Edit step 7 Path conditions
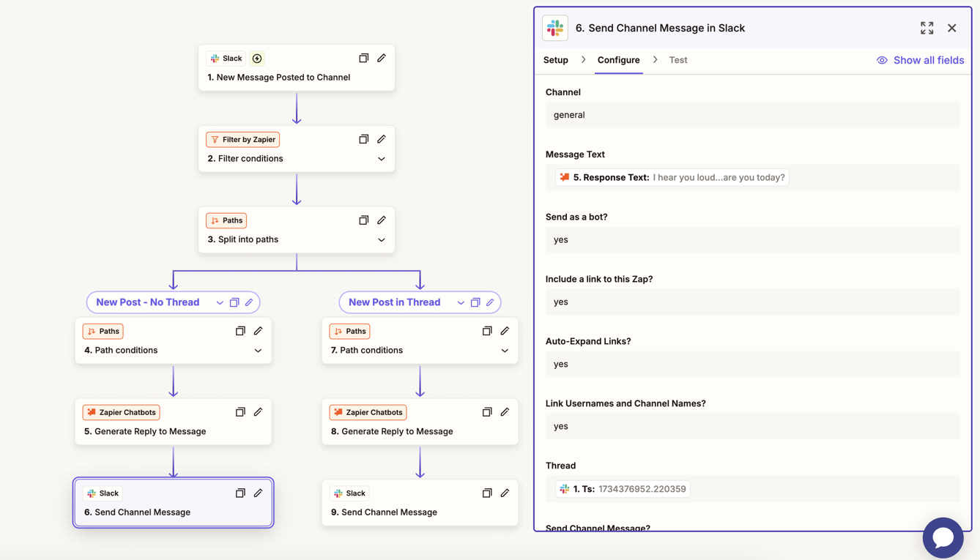 [x=505, y=331]
